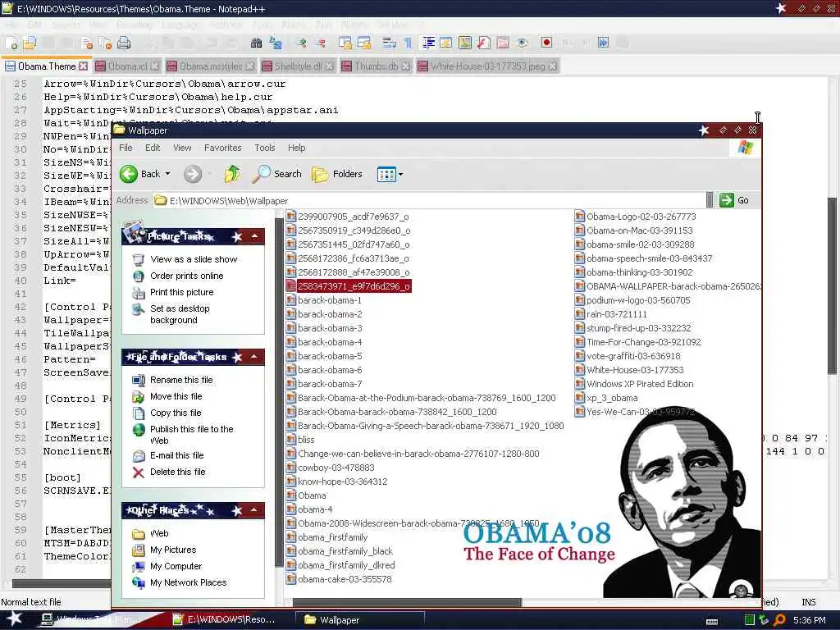840x630 pixels.
Task: Toggle the Folders pane button
Action: click(337, 174)
